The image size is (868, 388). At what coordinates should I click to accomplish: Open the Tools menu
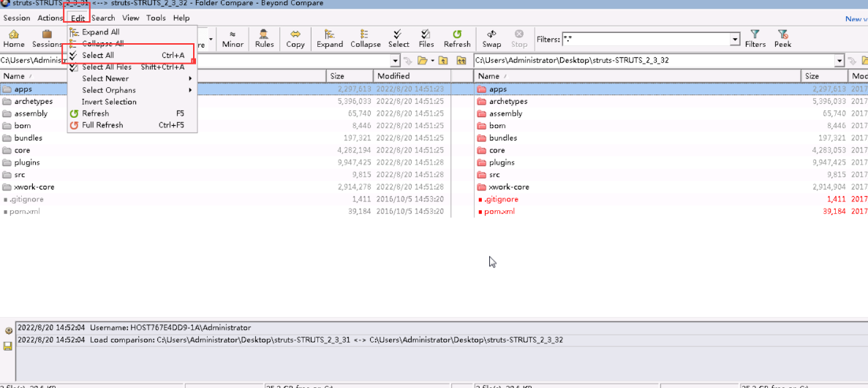[x=156, y=18]
